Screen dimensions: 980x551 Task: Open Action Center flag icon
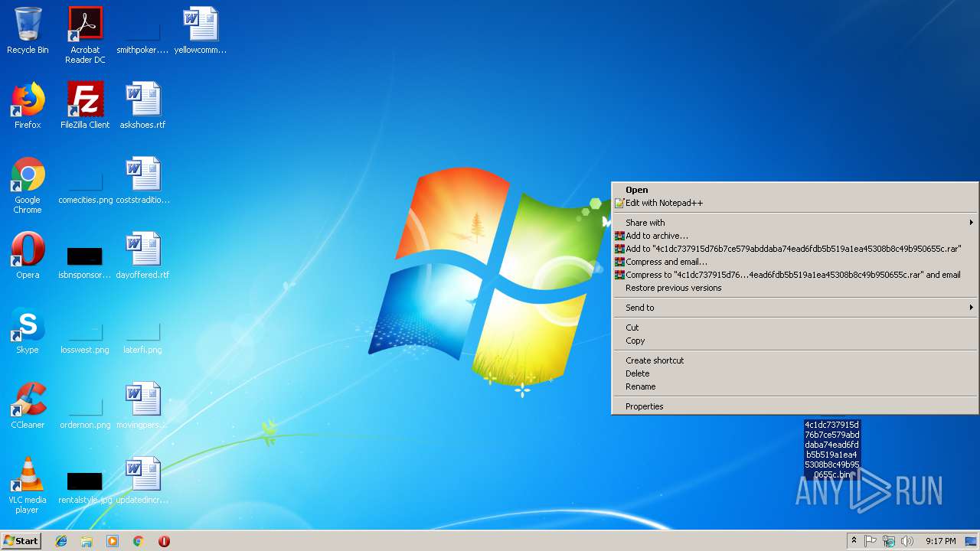click(871, 541)
